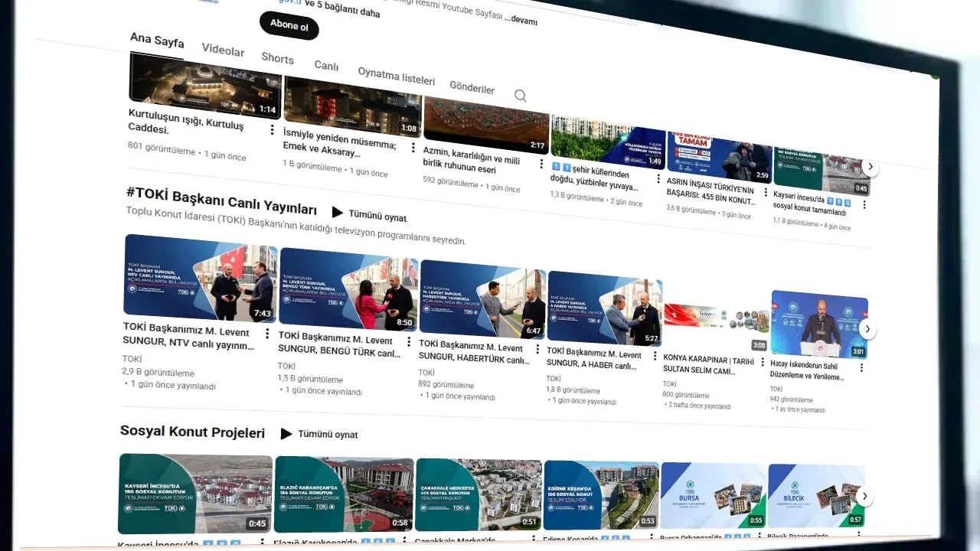Click the play icon beside Sosyal Konut Projeleri Tümünü oynat
This screenshot has width=980, height=551.
point(286,434)
